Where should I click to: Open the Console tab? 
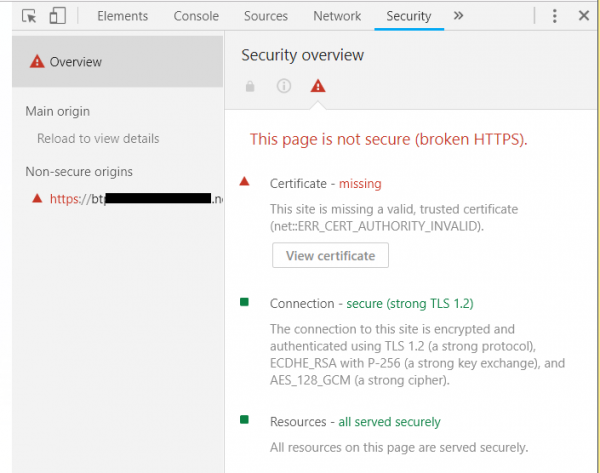pos(196,16)
